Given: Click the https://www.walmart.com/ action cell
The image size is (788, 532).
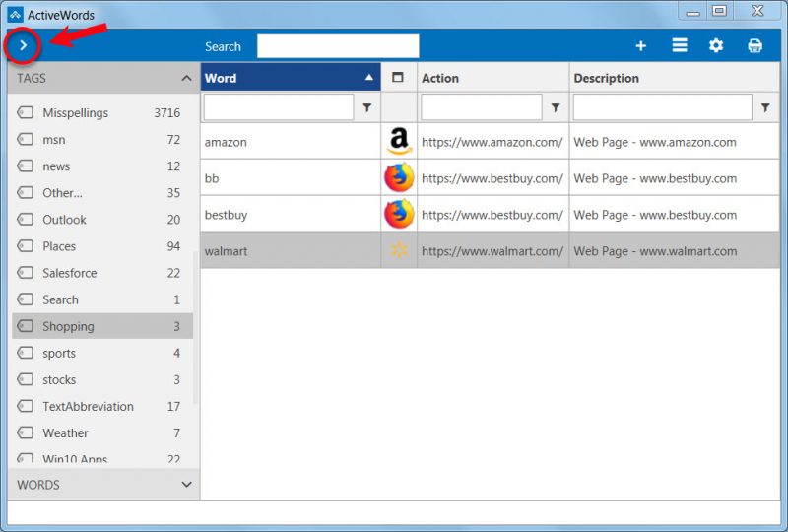Looking at the screenshot, I should tap(492, 250).
